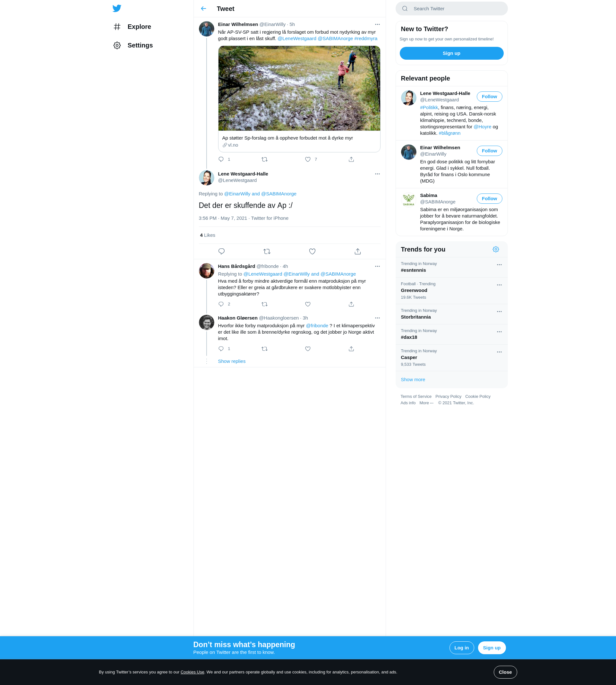The height and width of the screenshot is (685, 616).
Task: Retweet Haakon Gløersen's tweet
Action: [x=265, y=348]
